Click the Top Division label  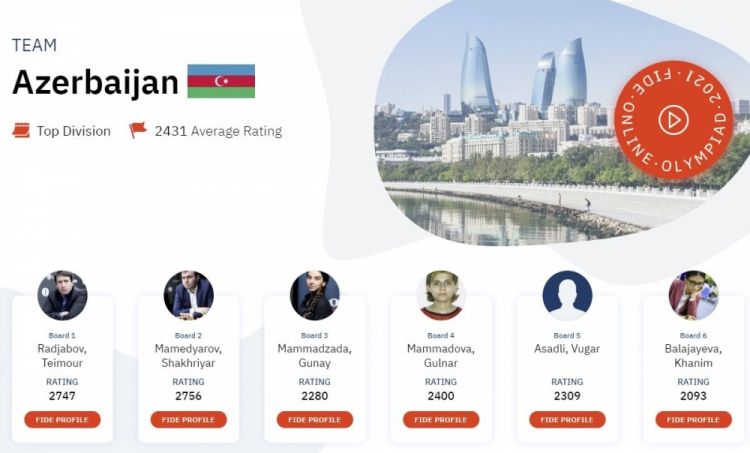tap(74, 131)
